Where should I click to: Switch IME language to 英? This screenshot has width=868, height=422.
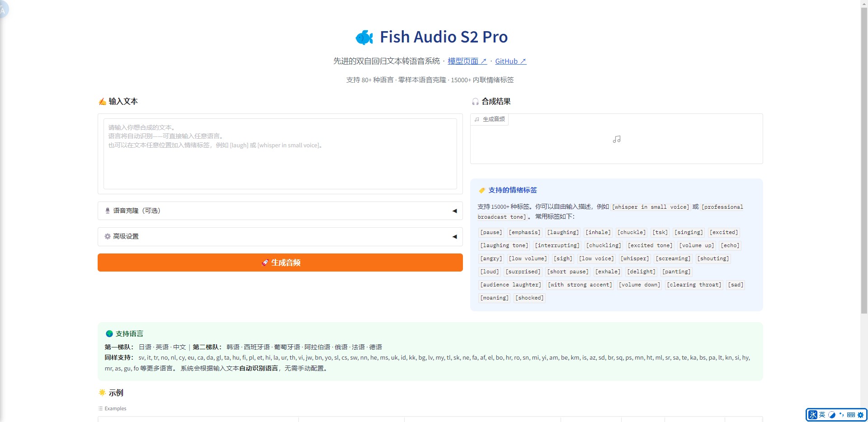tap(821, 415)
